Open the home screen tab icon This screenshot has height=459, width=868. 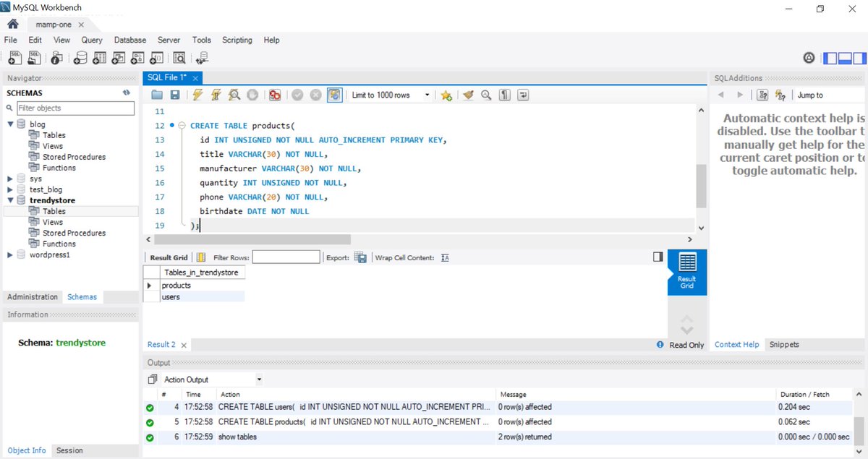(x=12, y=24)
